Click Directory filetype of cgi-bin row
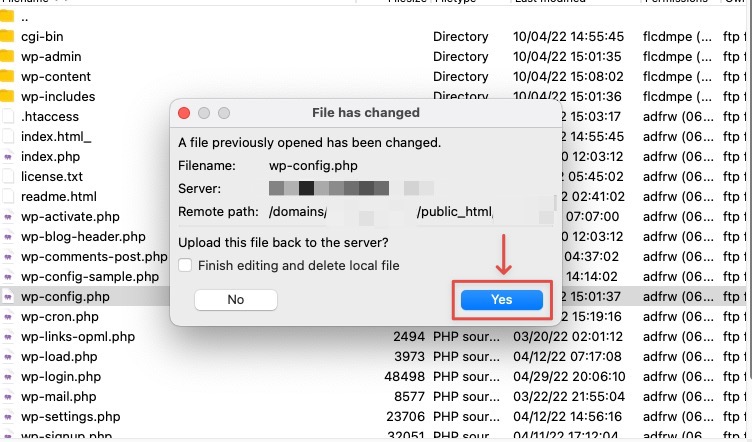Screen dimensions: 752x442 (460, 37)
